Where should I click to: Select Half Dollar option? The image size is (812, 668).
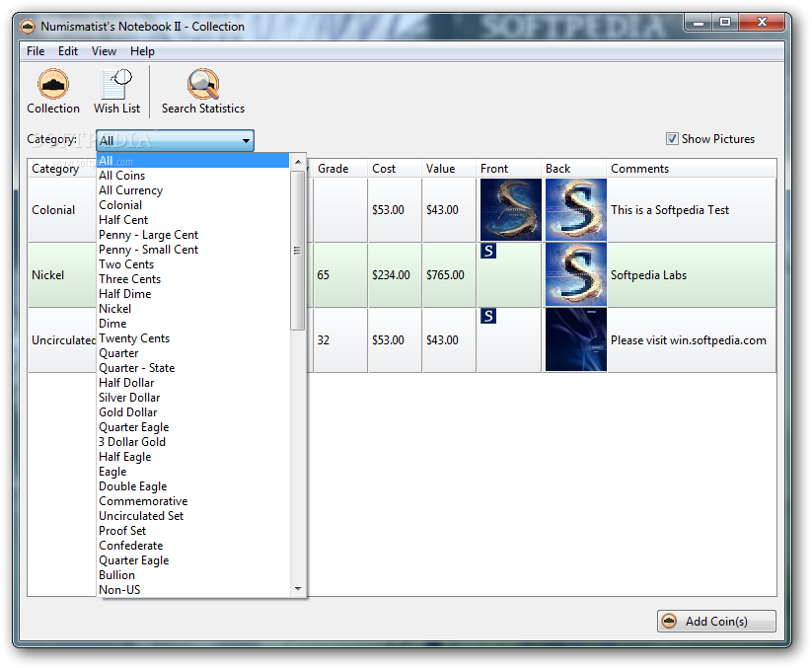192,383
